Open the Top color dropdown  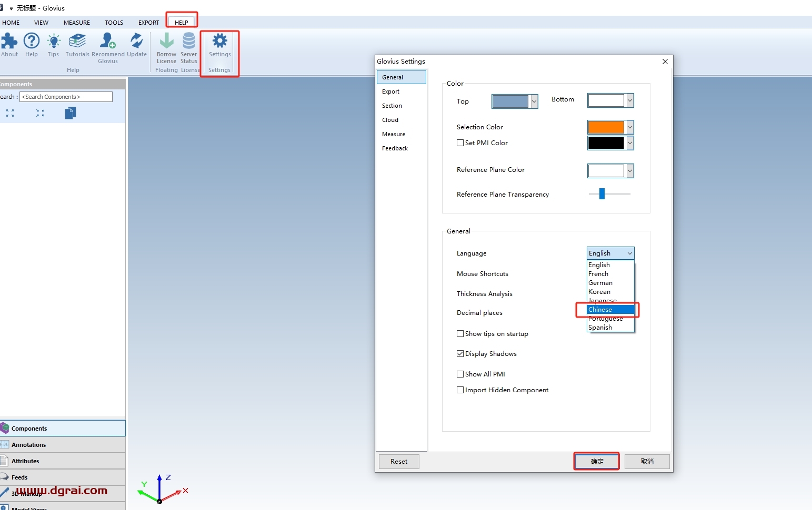click(x=534, y=101)
